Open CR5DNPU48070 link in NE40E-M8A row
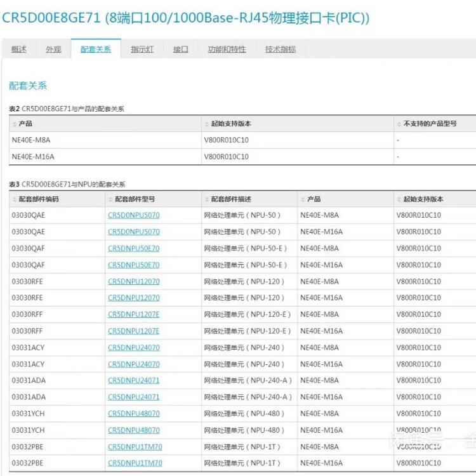Image resolution: width=476 pixels, height=476 pixels. pyautogui.click(x=133, y=413)
